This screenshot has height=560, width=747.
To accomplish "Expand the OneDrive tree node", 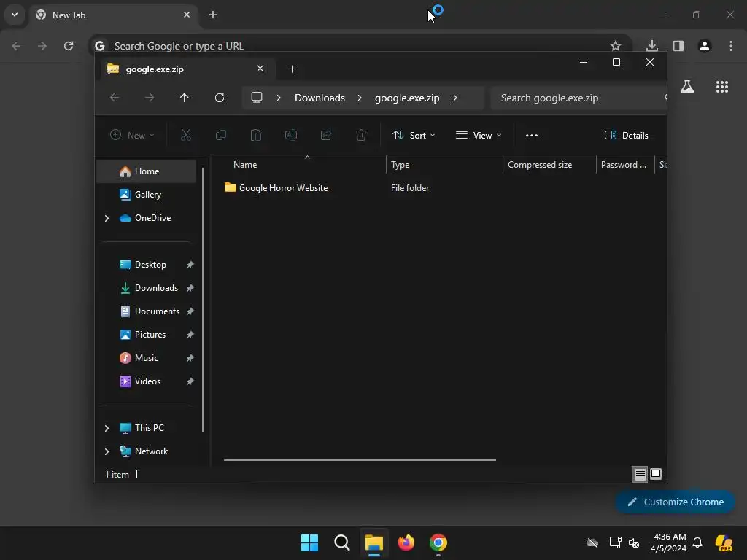I will (107, 218).
